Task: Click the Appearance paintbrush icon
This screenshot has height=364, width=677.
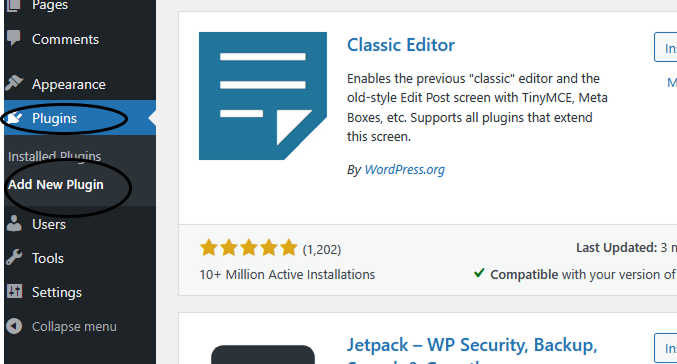Action: coord(14,83)
